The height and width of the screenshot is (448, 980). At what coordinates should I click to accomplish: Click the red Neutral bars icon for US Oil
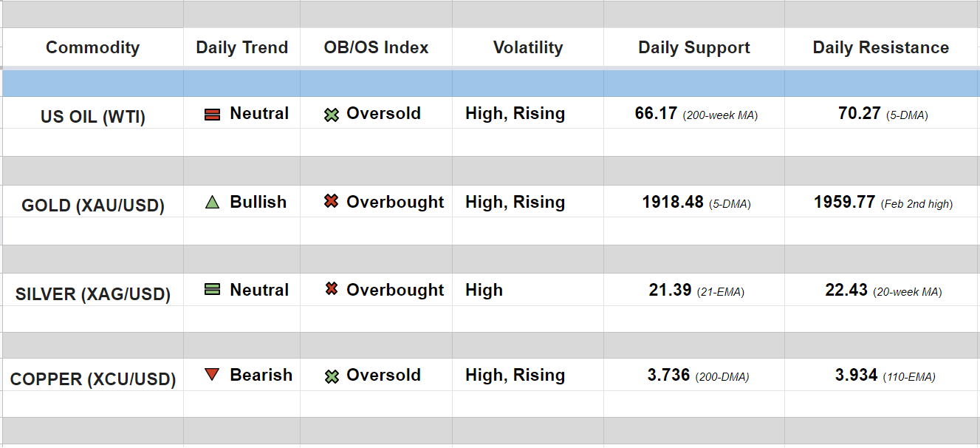(212, 115)
